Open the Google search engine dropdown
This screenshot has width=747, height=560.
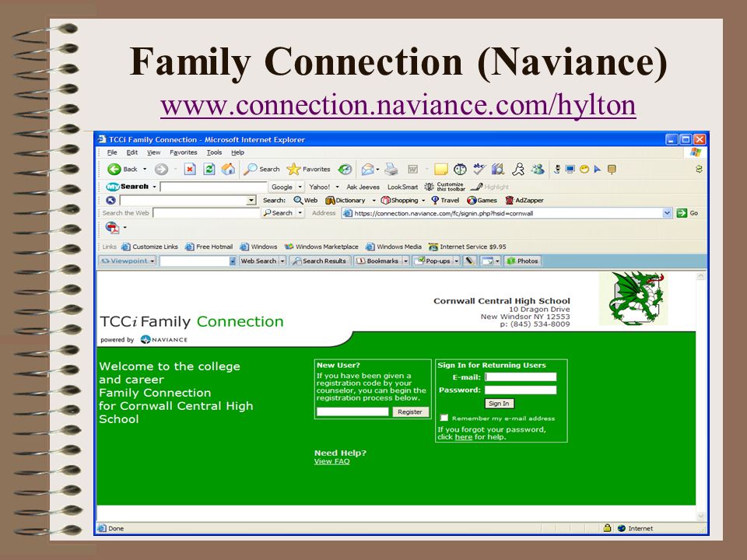pyautogui.click(x=300, y=187)
